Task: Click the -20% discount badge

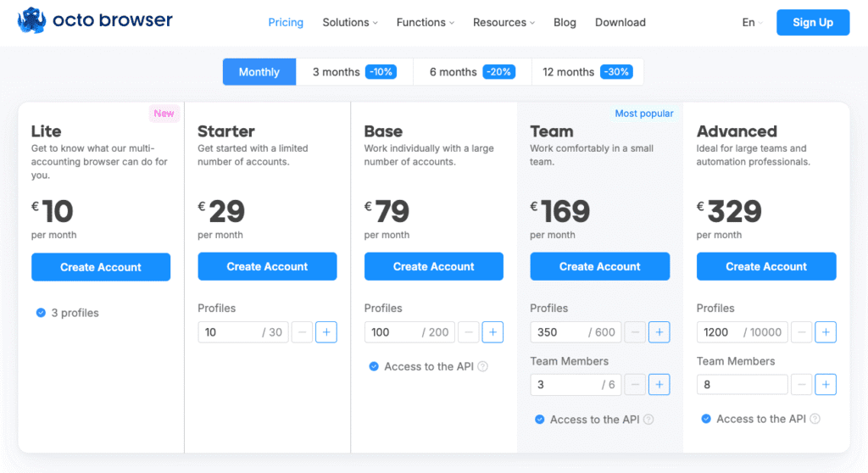Action: point(498,72)
